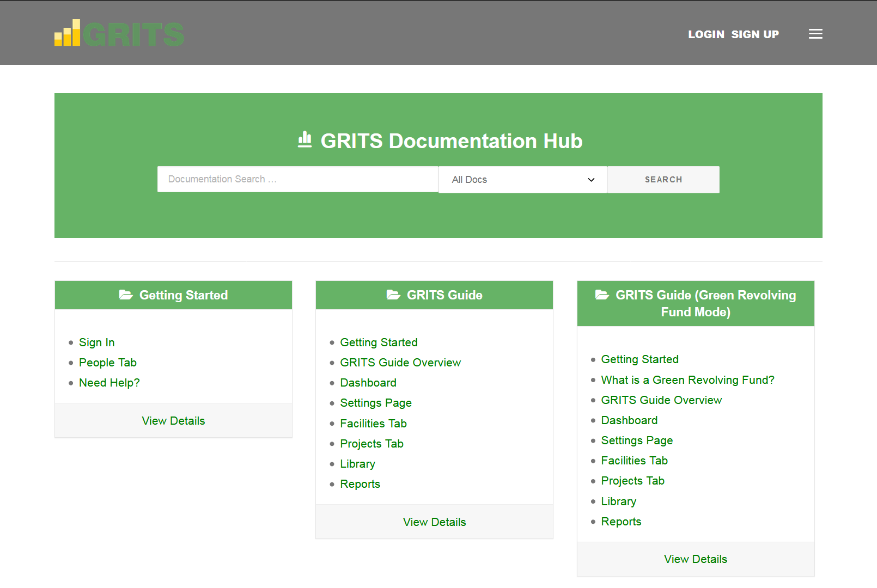Open Reports in GRITS Guide card
Image resolution: width=877 pixels, height=588 pixels.
tap(360, 484)
